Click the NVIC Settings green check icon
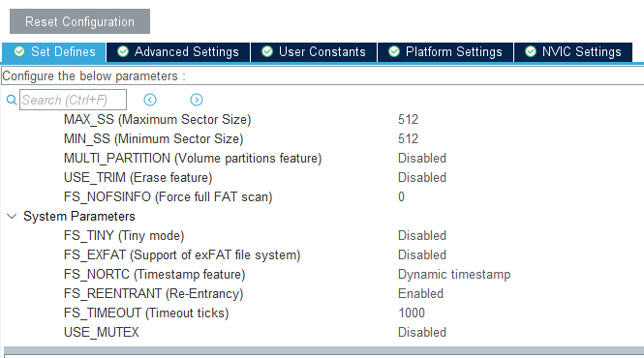 (531, 51)
